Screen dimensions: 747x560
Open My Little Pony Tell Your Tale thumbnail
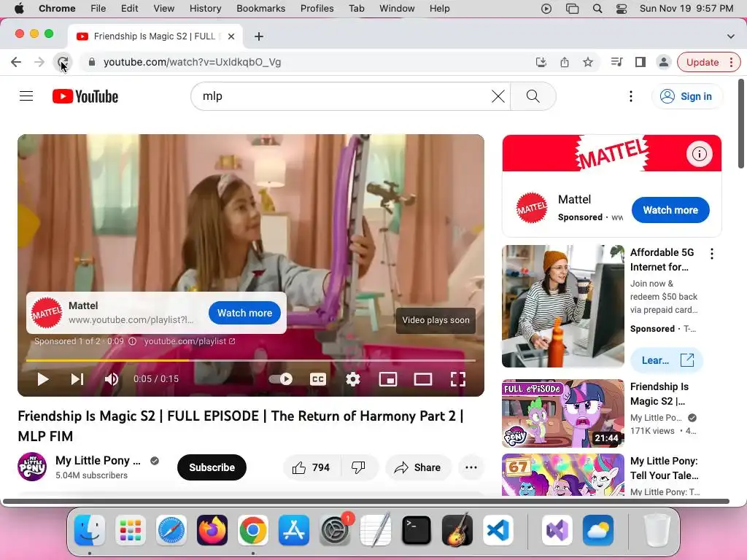click(562, 475)
